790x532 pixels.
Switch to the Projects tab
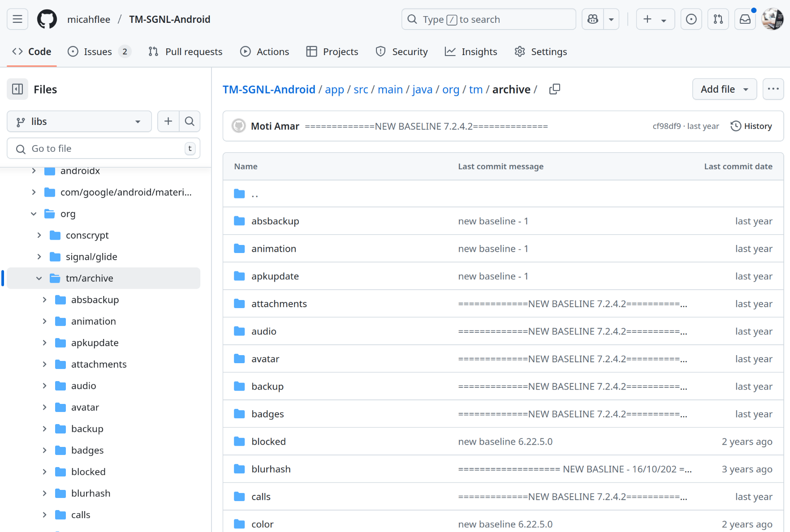332,51
